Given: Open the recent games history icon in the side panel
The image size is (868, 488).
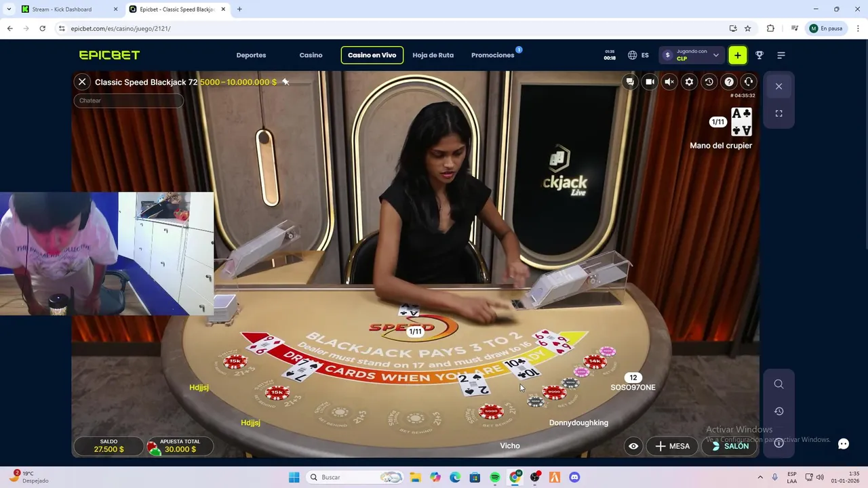Looking at the screenshot, I should pos(778,411).
